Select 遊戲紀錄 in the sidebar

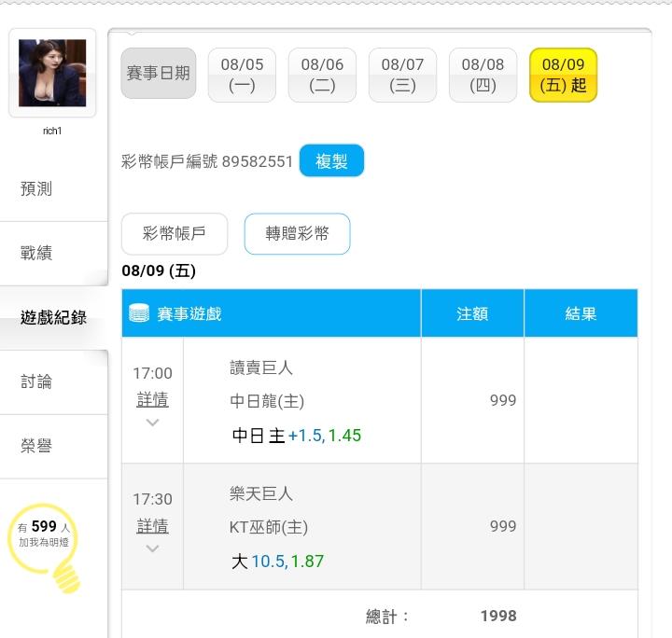point(53,317)
